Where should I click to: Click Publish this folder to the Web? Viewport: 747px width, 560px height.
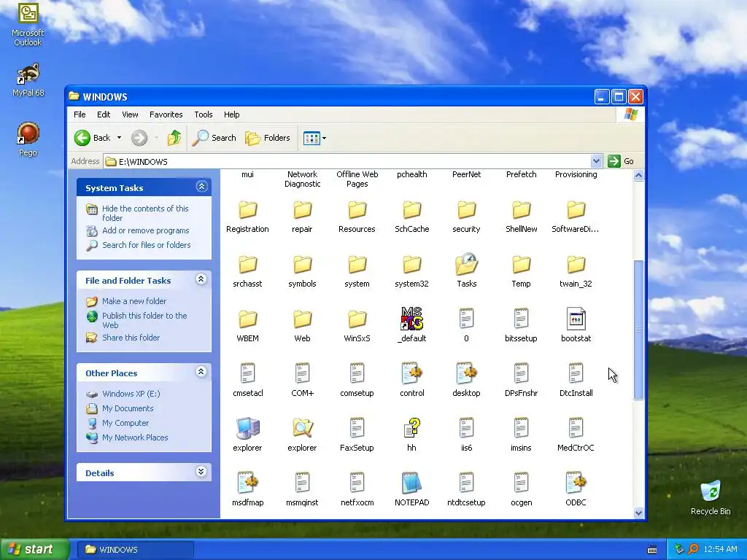[144, 320]
